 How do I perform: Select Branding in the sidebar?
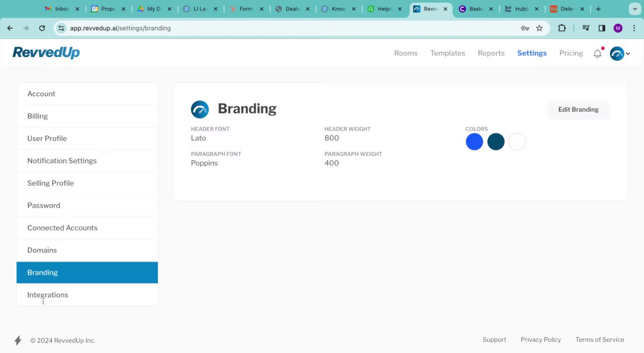[x=87, y=273]
